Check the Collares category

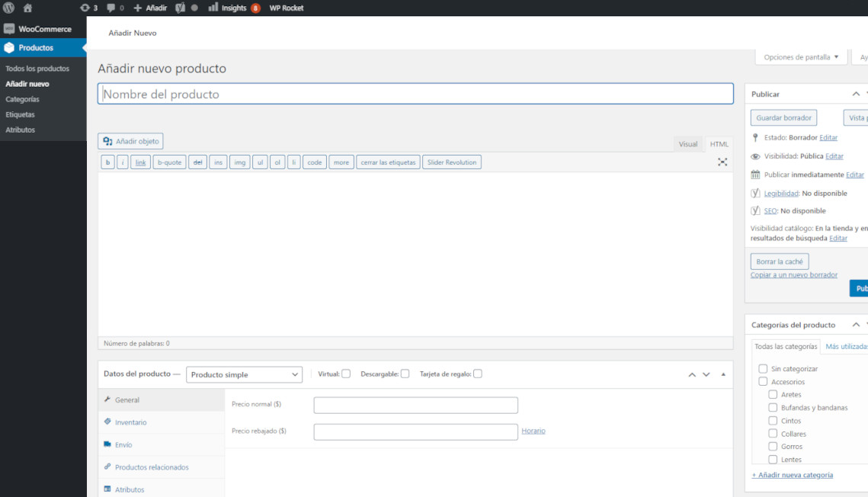(773, 434)
